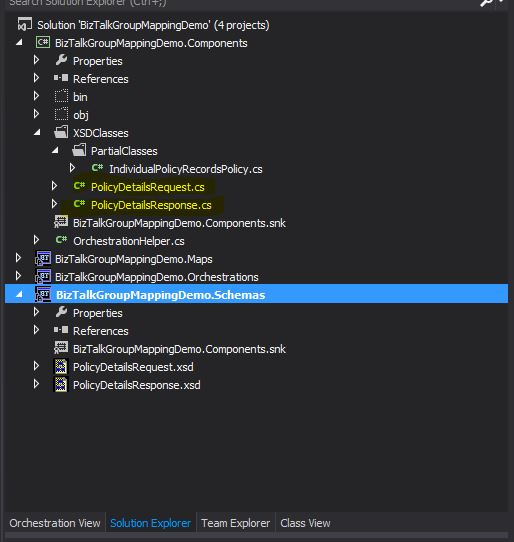The height and width of the screenshot is (542, 514).
Task: Expand References under Components project
Action: pyautogui.click(x=36, y=78)
